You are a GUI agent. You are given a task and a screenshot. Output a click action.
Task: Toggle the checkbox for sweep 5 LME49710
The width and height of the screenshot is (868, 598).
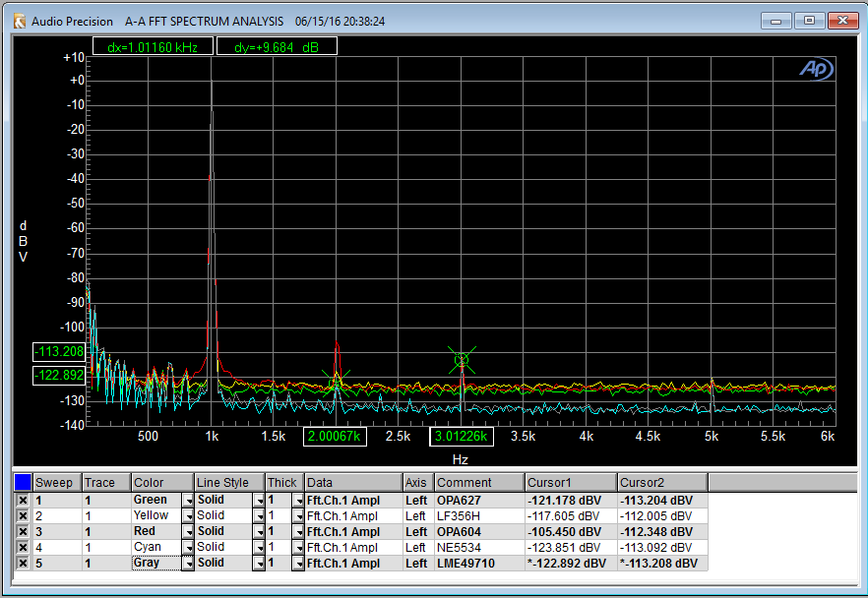[x=22, y=564]
